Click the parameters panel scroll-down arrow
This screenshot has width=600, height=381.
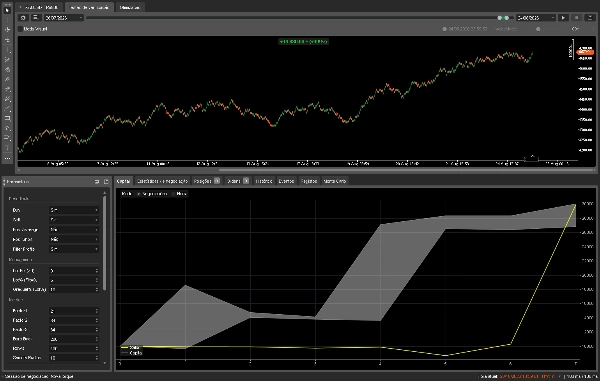click(x=104, y=363)
